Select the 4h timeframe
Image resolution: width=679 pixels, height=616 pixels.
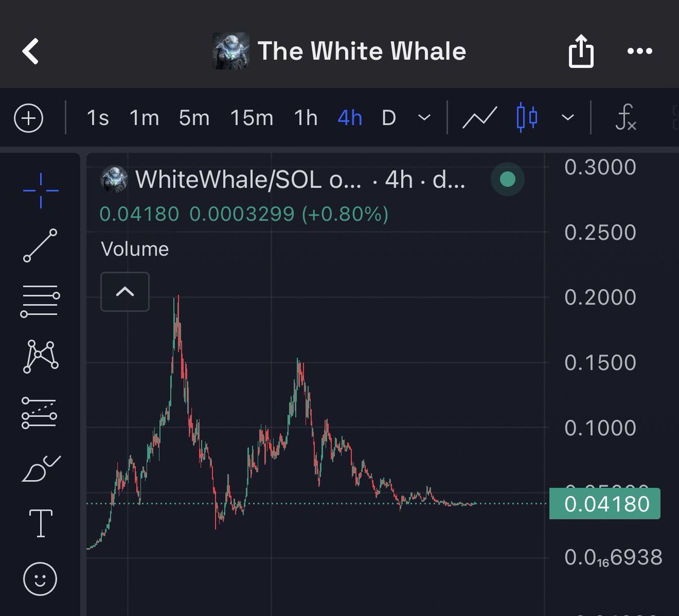(x=350, y=118)
